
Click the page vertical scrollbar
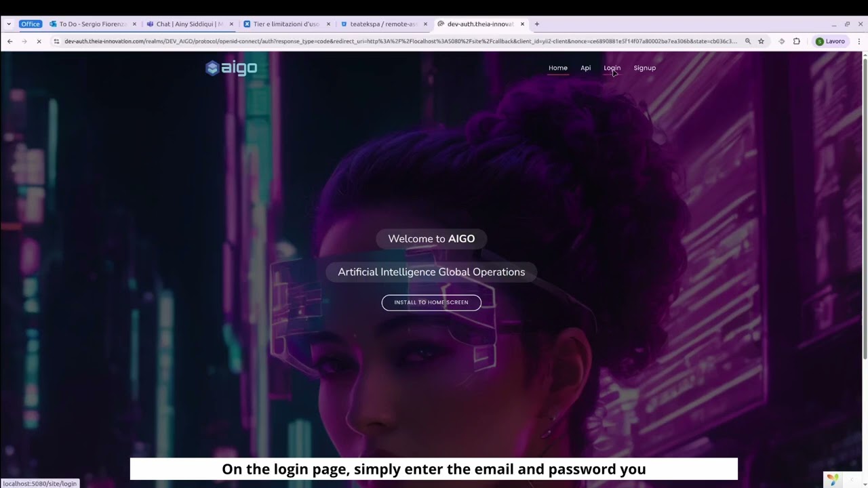click(865, 210)
